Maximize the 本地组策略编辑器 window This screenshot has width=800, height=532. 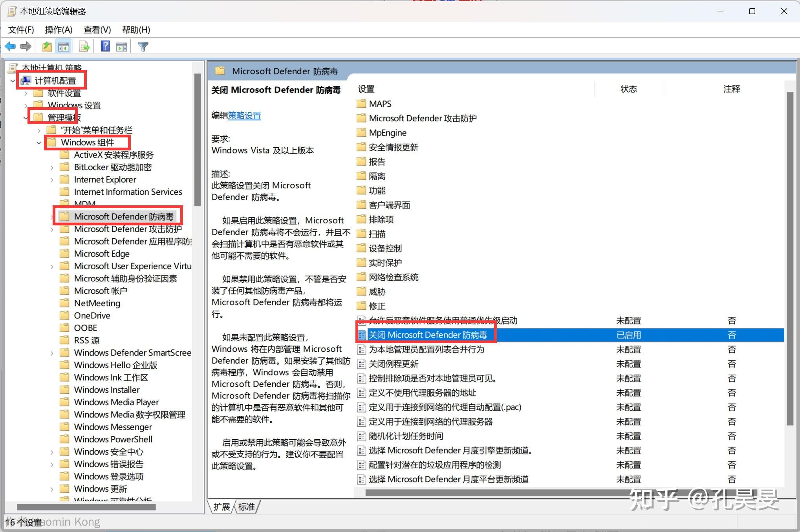(x=752, y=11)
